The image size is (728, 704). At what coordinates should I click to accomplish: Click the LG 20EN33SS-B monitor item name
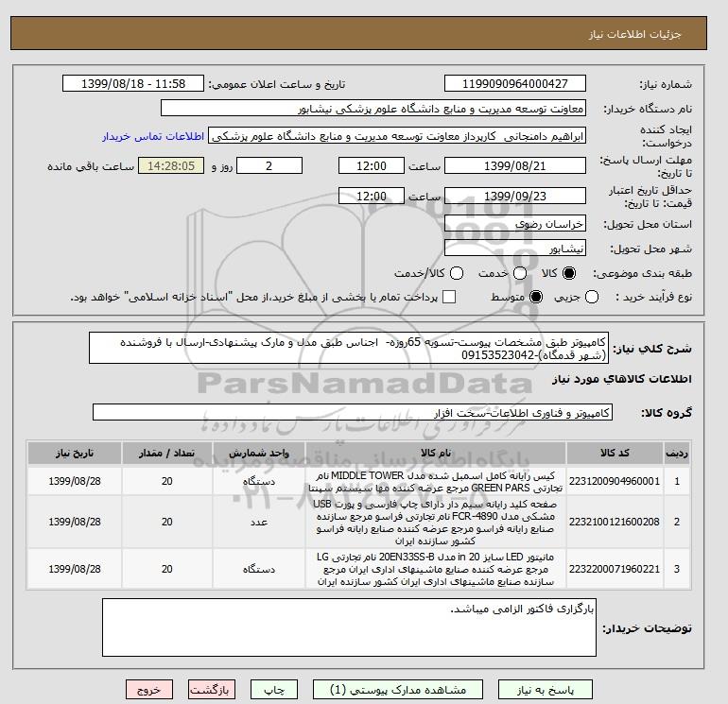(436, 569)
